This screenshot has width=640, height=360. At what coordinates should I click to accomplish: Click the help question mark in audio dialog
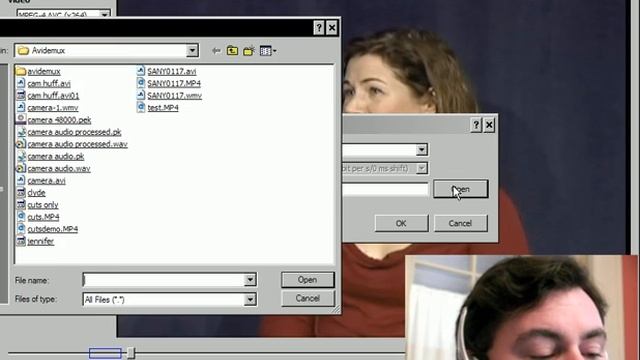click(476, 125)
